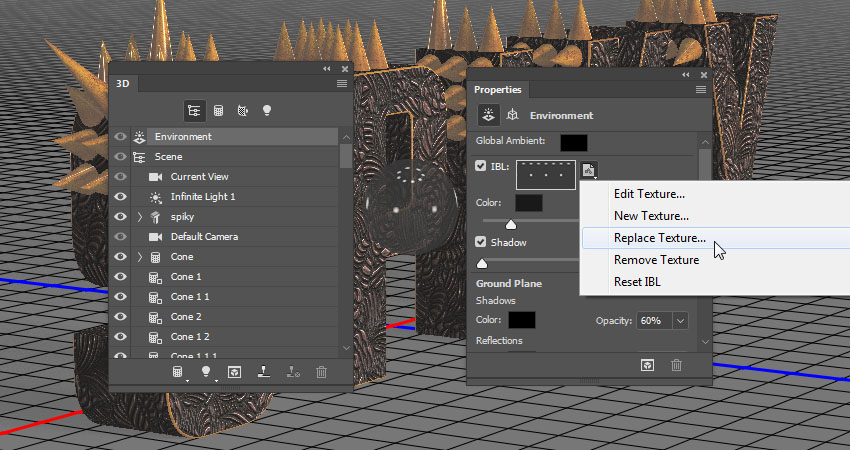Click the Properties panel tab
Image resolution: width=850 pixels, height=450 pixels.
[x=497, y=89]
